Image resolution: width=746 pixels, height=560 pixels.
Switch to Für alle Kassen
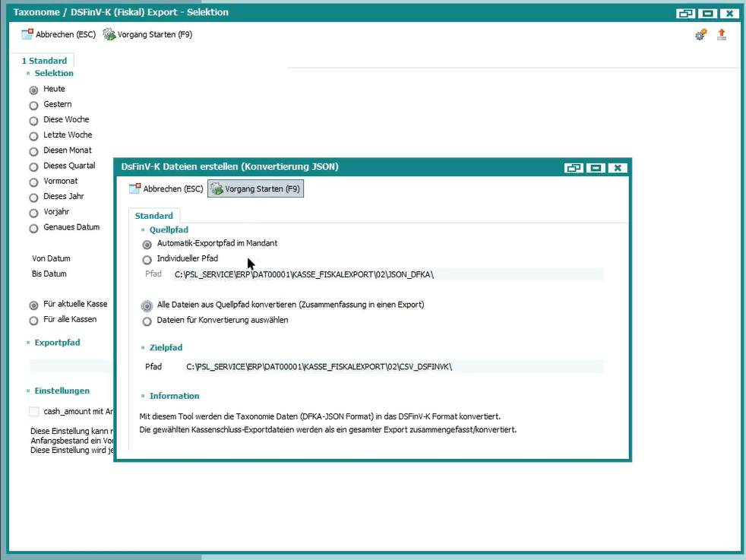pos(33,321)
